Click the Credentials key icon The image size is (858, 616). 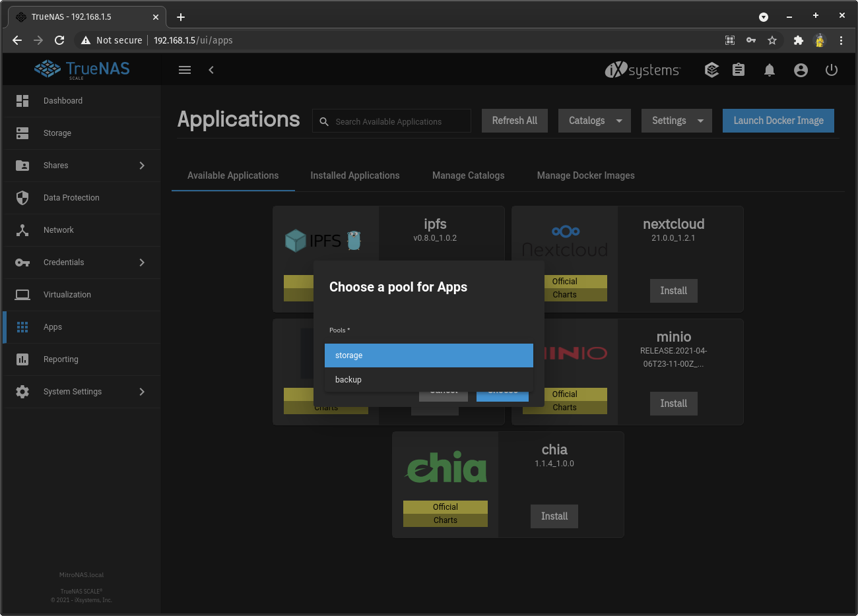pos(22,262)
